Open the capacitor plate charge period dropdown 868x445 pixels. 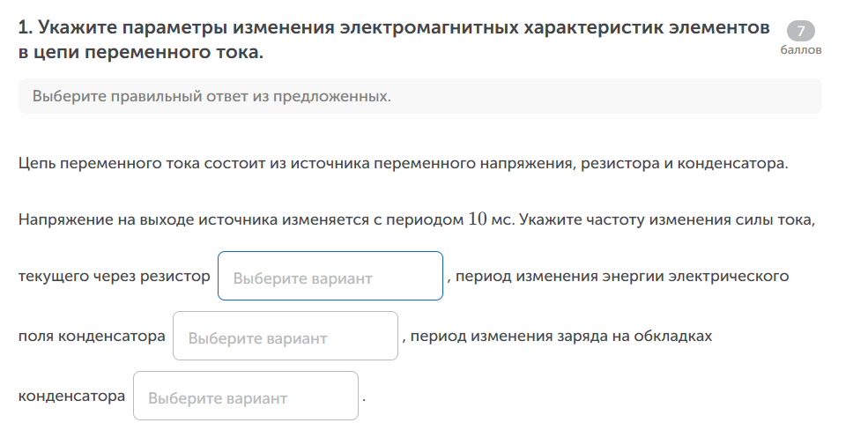click(x=245, y=397)
